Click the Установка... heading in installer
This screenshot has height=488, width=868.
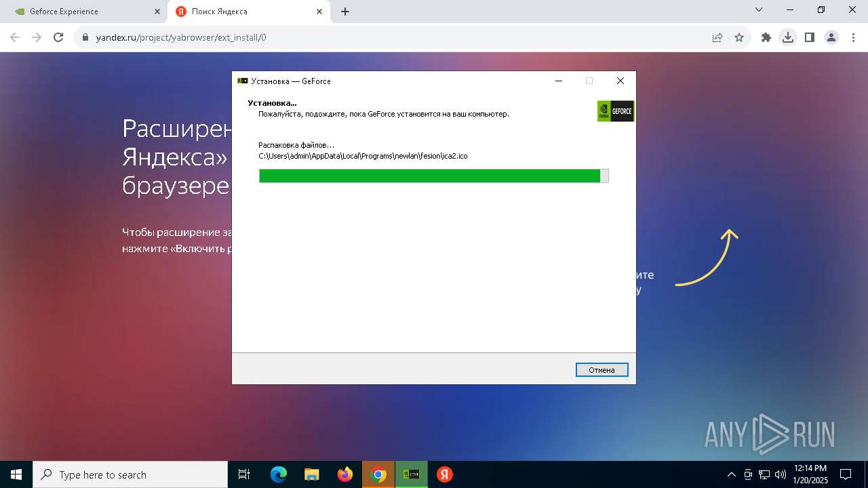[x=272, y=103]
